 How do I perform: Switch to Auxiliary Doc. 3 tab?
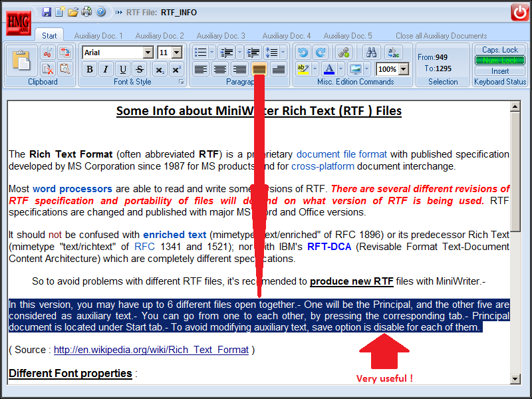coord(221,36)
